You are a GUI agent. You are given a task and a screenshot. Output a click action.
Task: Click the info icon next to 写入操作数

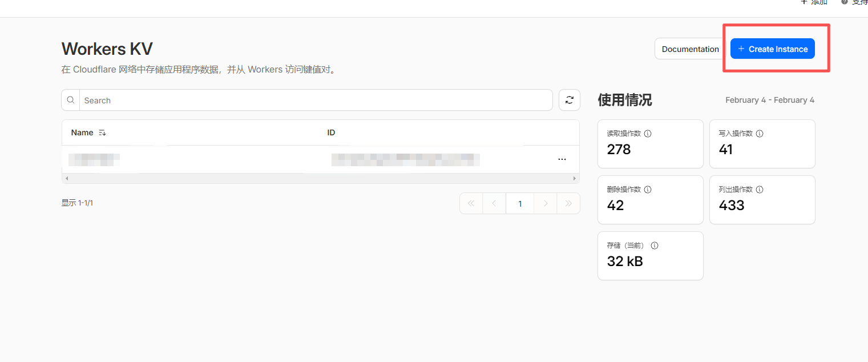click(x=760, y=134)
